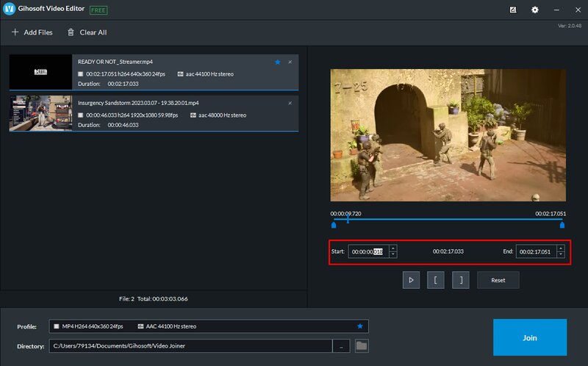Click the Gihosoft Video Editor logo icon
588x366 pixels.
tap(9, 9)
